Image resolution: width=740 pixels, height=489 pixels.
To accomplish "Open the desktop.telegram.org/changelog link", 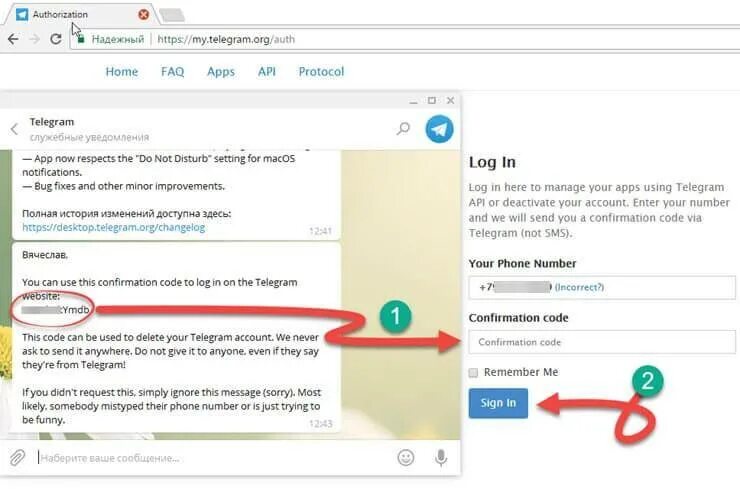I will pos(114,228).
